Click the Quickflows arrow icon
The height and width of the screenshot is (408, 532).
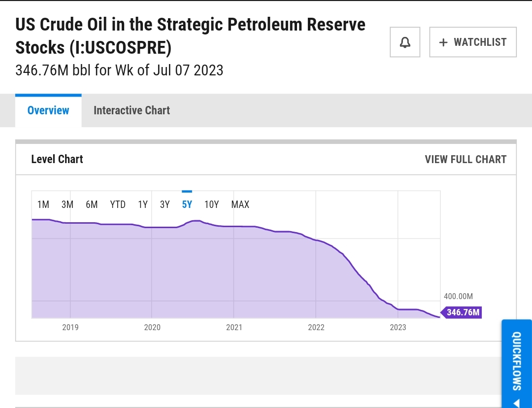pos(517,403)
